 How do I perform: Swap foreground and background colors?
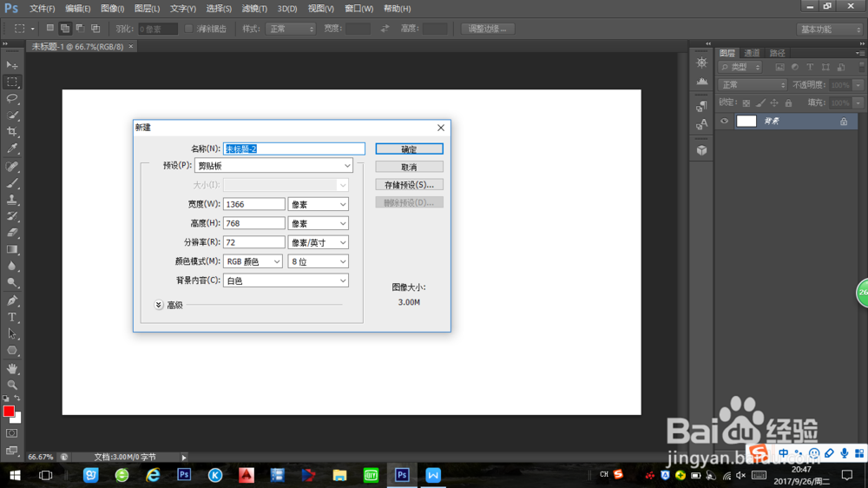[x=17, y=399]
